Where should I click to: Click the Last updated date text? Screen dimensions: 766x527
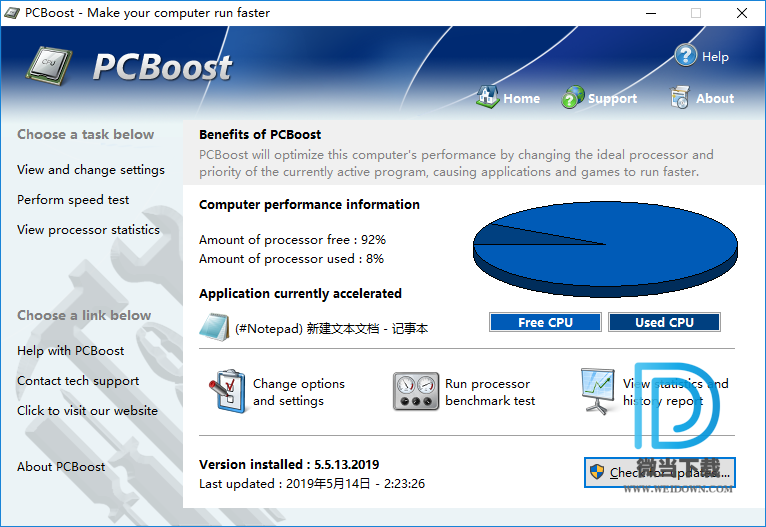(312, 484)
